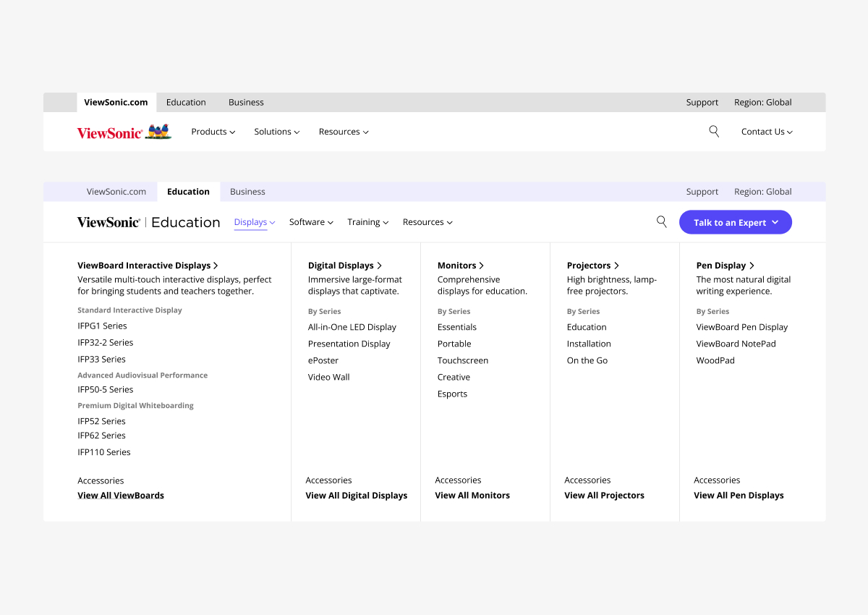Select IFP110 Series
This screenshot has height=615, width=868.
[x=104, y=452]
